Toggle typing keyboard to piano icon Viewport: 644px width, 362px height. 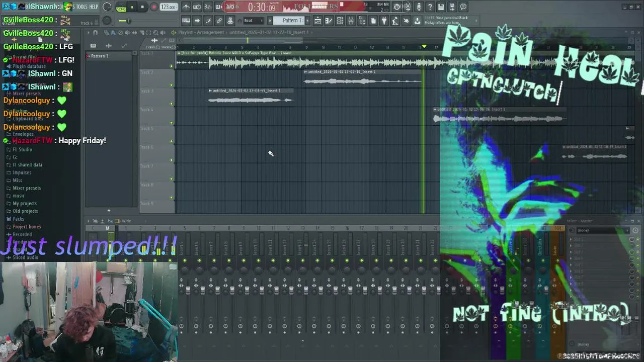186,21
